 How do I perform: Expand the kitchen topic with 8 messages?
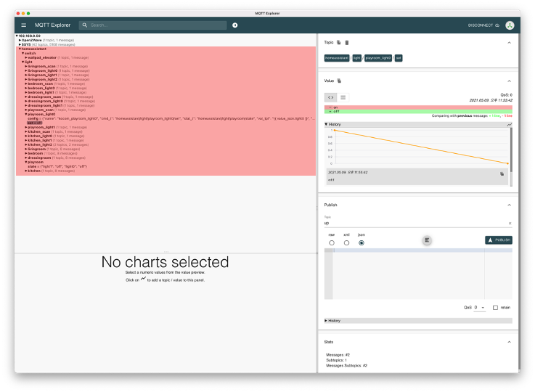(x=26, y=171)
